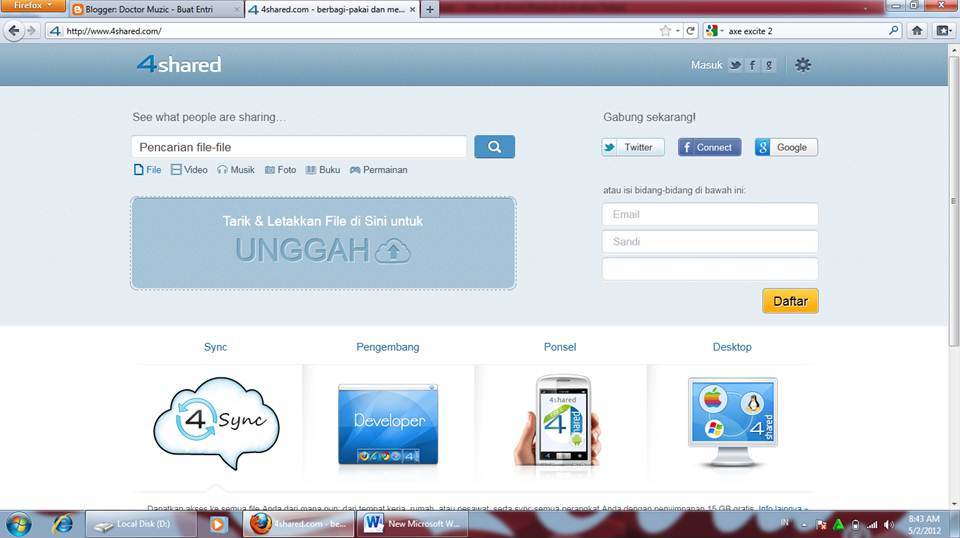
Task: Open media player taskbar icon
Action: pos(217,525)
